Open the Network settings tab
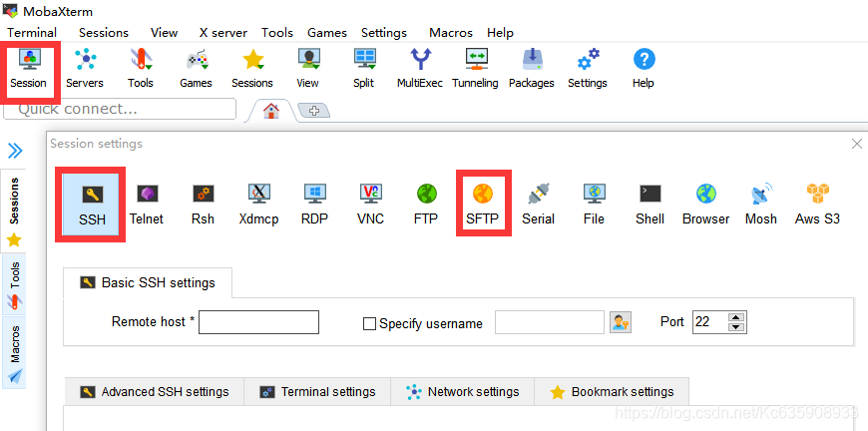868x431 pixels. tap(463, 392)
